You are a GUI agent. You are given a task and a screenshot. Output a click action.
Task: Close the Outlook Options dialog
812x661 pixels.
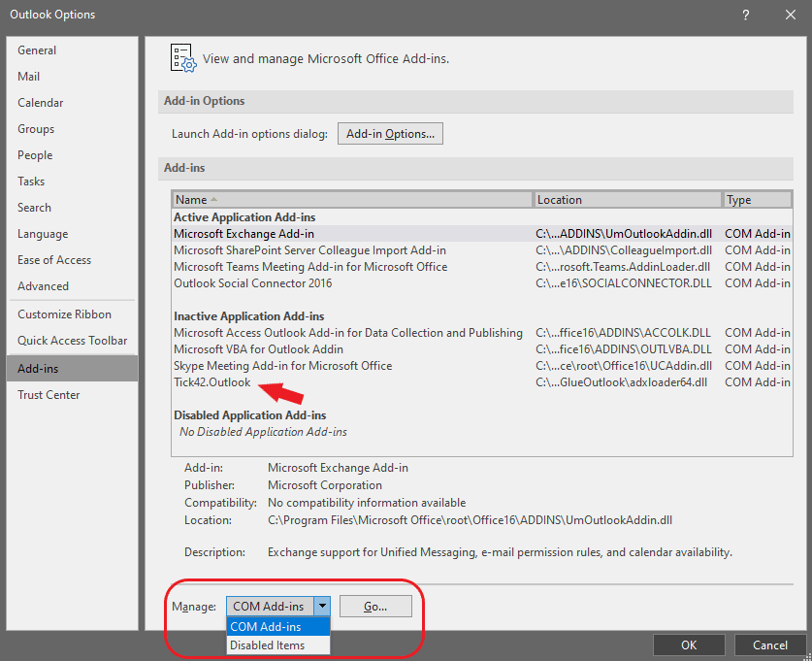[791, 15]
